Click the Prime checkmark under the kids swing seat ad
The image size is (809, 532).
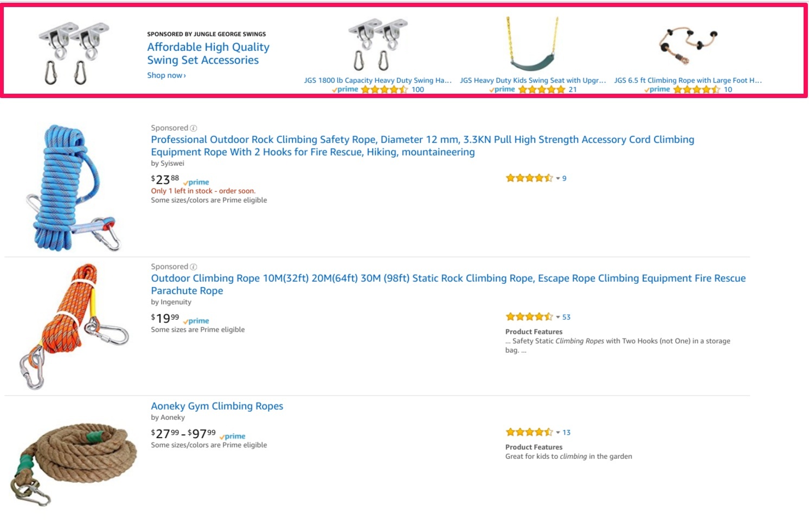pos(502,89)
